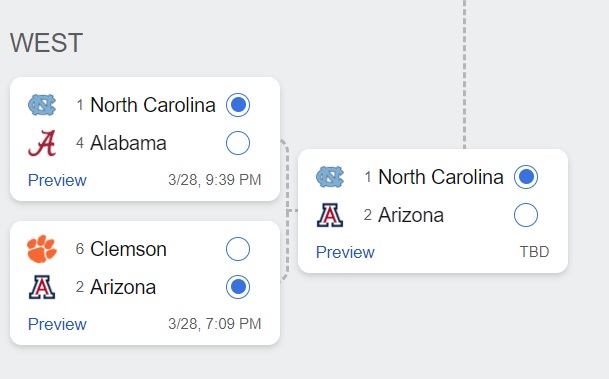Select Clemson as the winner radio button

point(238,249)
